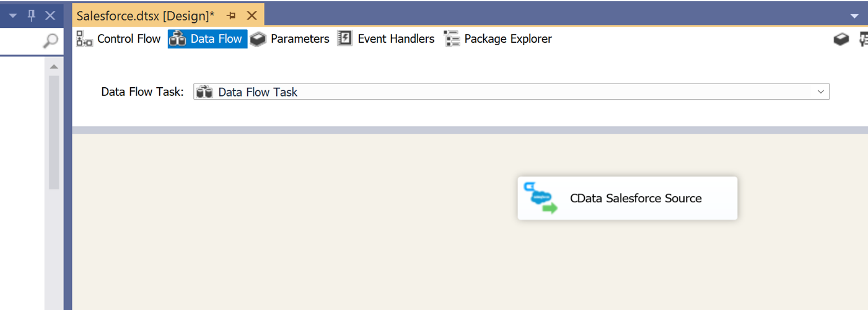Toggle pin on Salesforce.dtsx tab

click(x=231, y=15)
